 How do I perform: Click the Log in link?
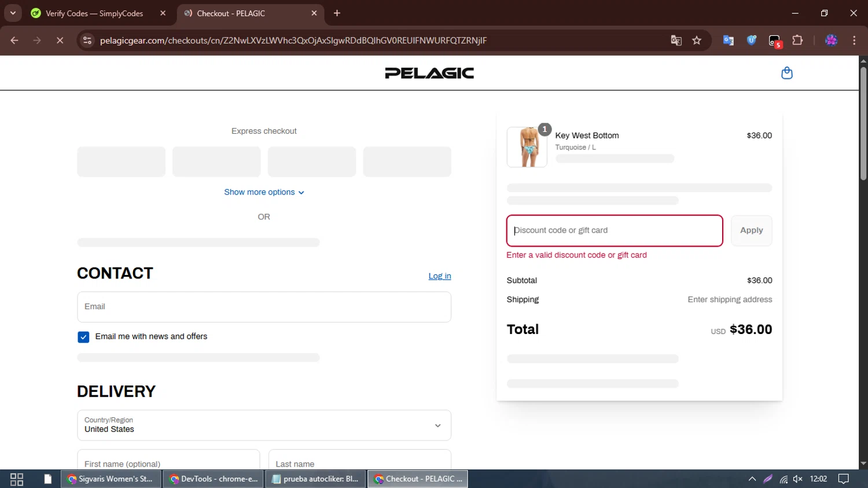coord(440,276)
